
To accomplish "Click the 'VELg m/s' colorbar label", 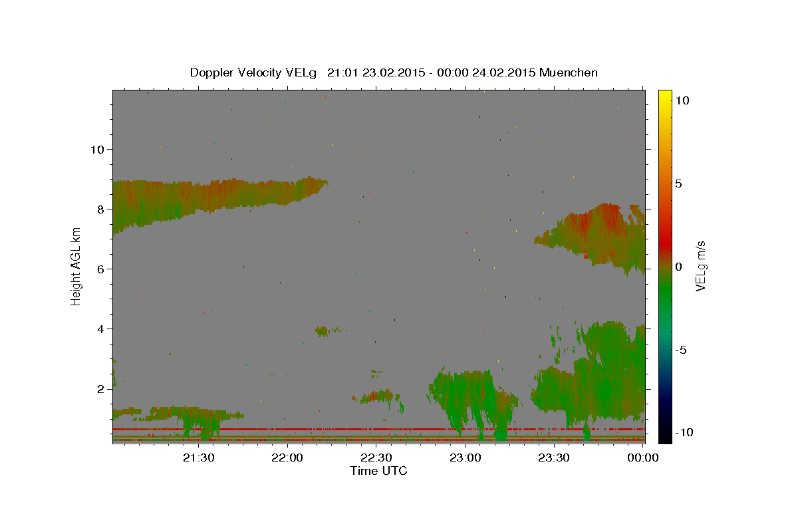I will pos(700,266).
